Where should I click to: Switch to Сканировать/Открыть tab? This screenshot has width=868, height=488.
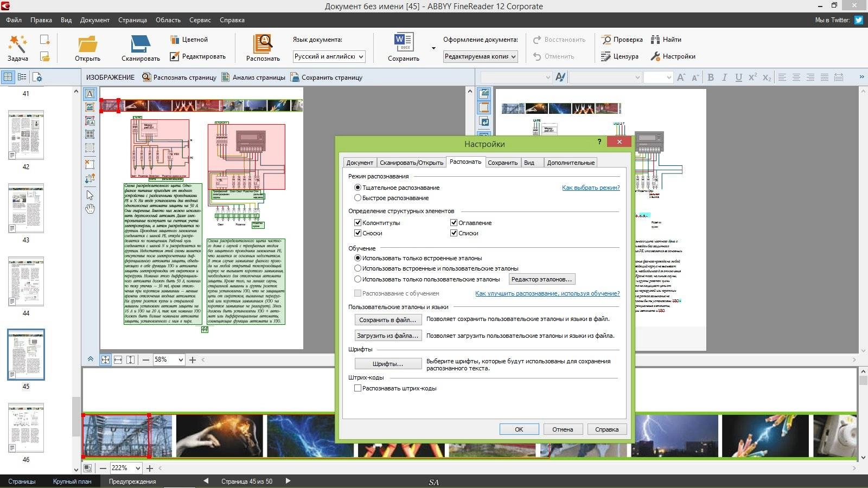click(x=411, y=163)
